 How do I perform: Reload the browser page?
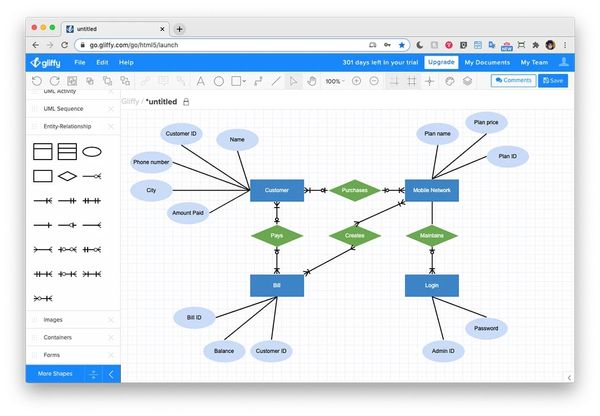click(65, 45)
